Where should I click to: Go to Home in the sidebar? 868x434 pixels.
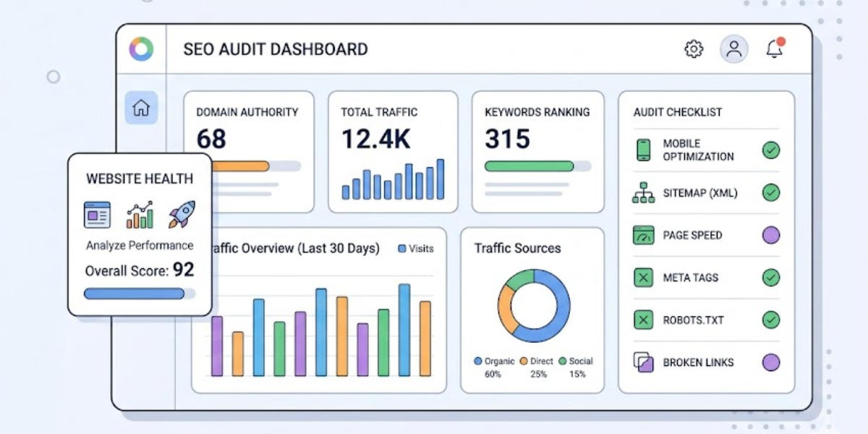pos(141,108)
